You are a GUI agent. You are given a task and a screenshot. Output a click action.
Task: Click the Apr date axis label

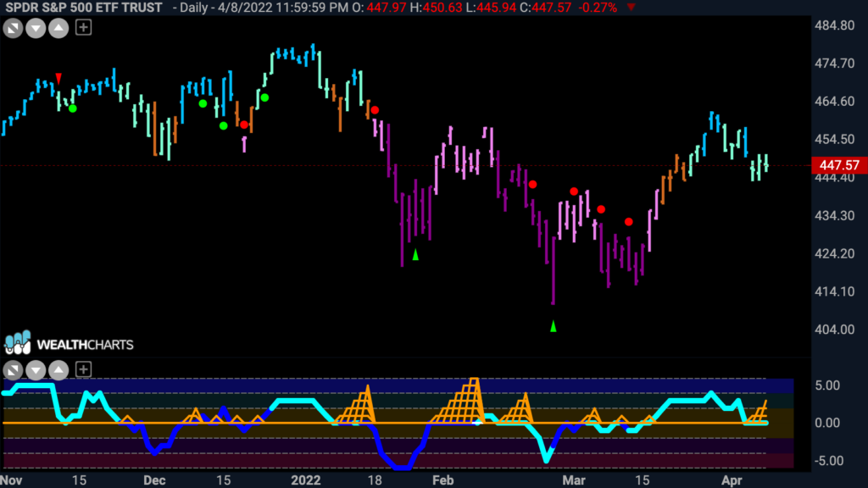click(732, 480)
